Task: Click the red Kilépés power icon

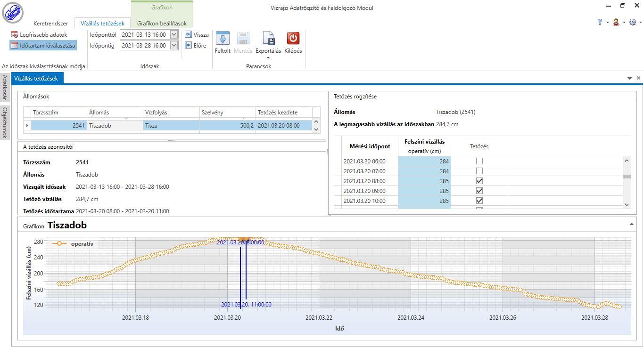Action: [293, 38]
